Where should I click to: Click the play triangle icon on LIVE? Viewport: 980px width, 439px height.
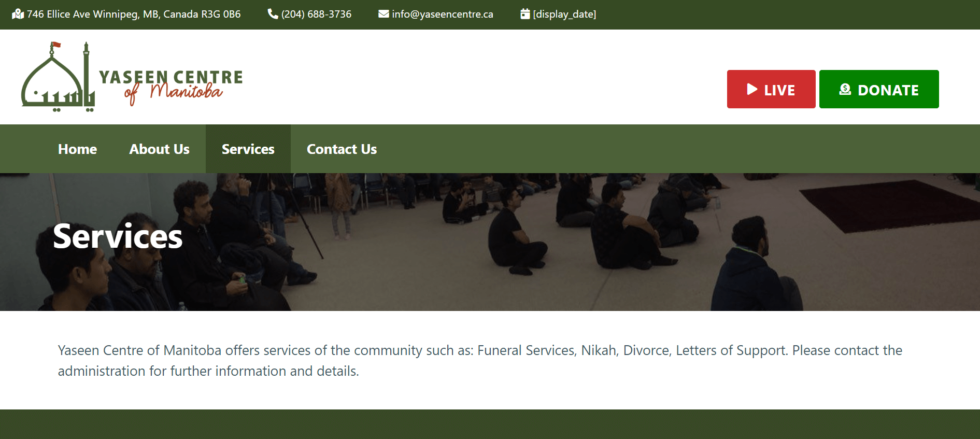752,89
